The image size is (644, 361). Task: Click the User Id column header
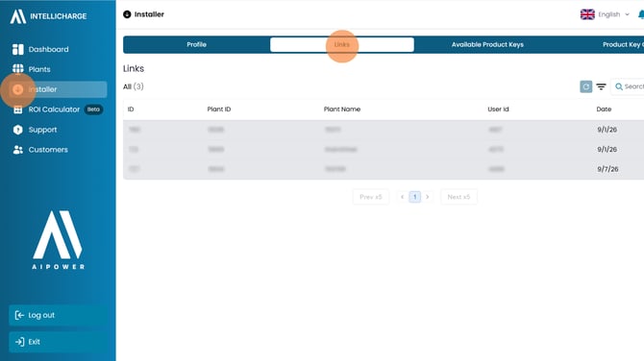pyautogui.click(x=498, y=109)
